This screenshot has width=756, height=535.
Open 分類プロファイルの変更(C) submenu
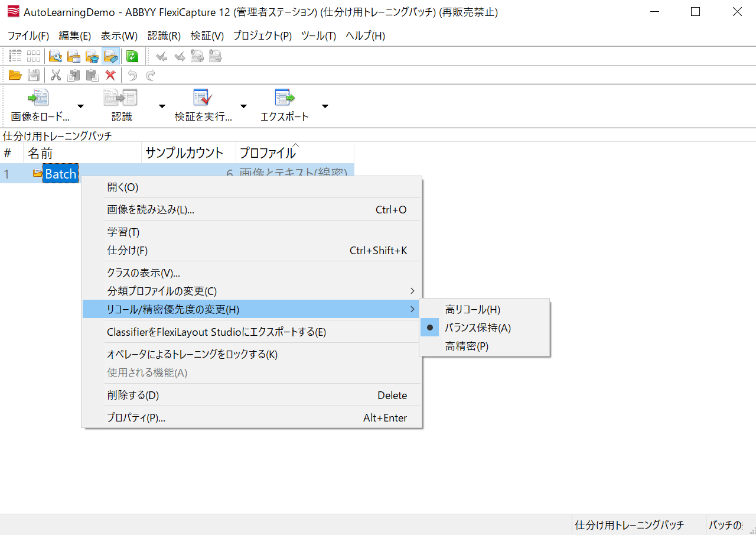(252, 291)
